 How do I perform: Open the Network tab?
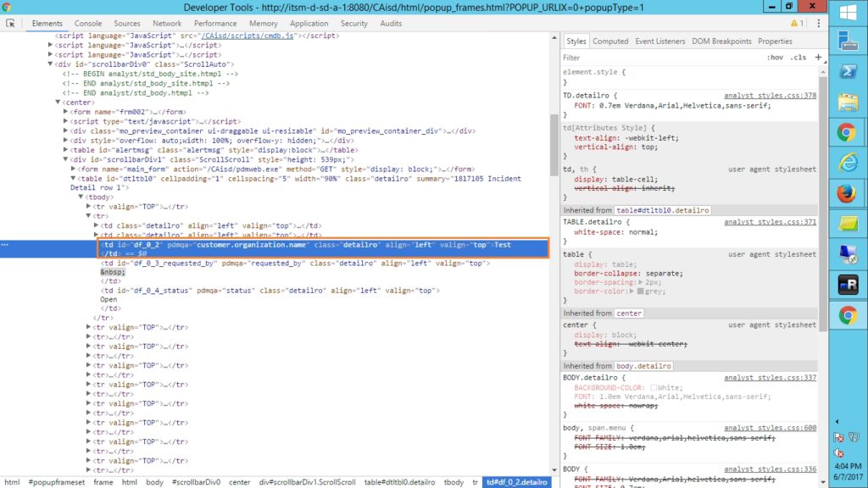(167, 24)
